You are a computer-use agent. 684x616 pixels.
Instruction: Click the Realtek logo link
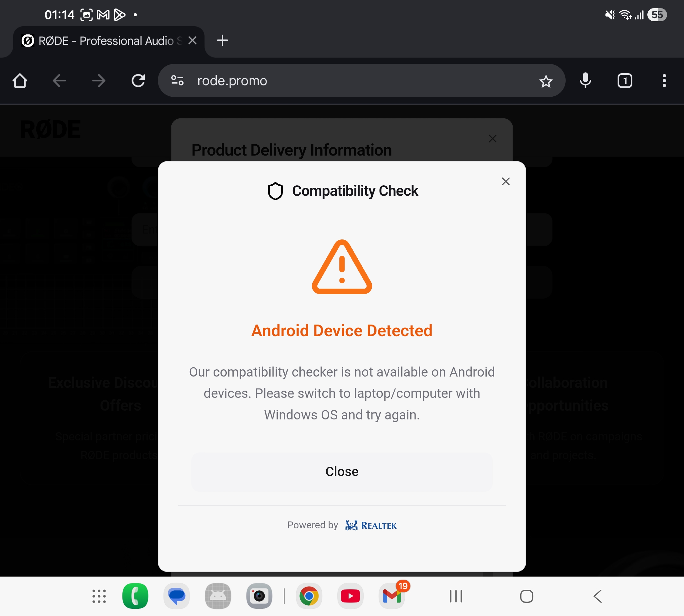coord(370,525)
